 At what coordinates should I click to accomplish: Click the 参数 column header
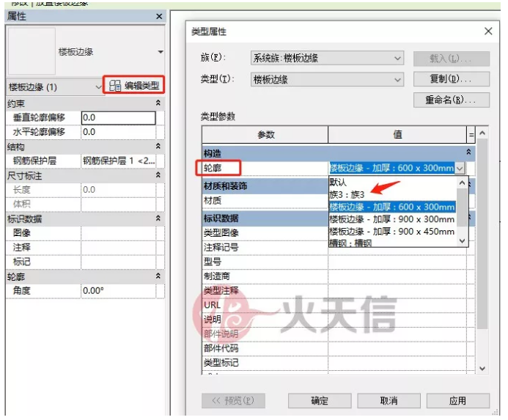pyautogui.click(x=265, y=134)
